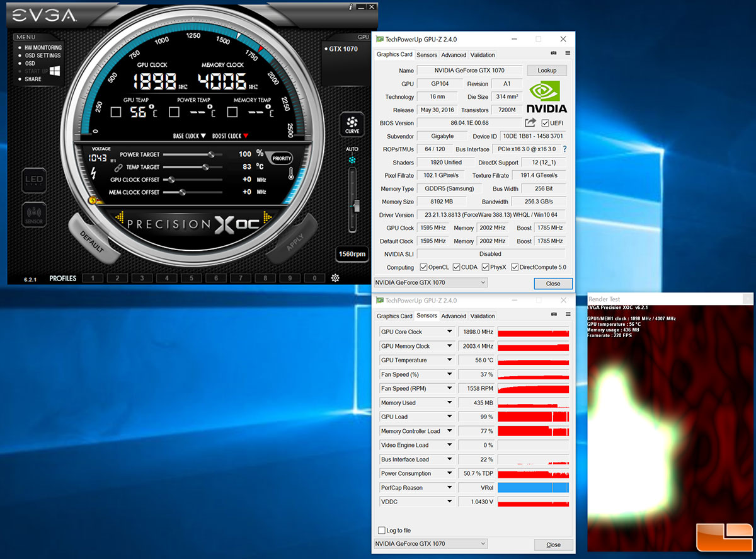
Task: Toggle the CUDA checkbox
Action: 456,267
